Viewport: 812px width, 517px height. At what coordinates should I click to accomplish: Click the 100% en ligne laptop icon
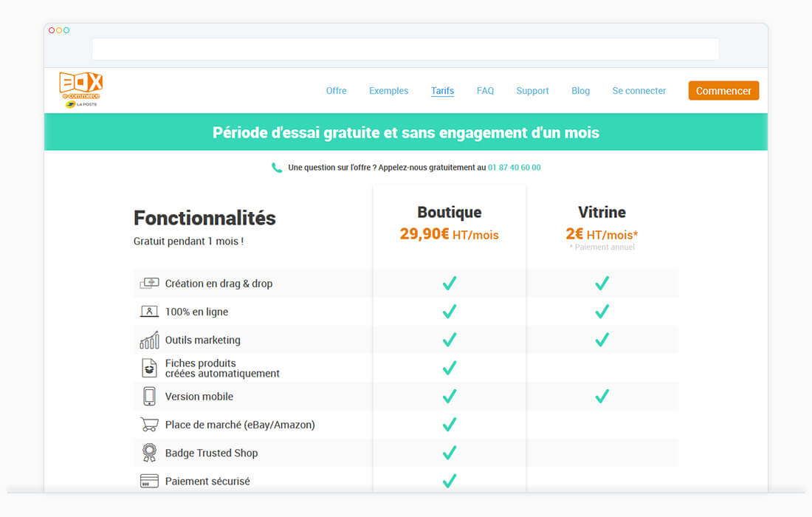pyautogui.click(x=149, y=312)
